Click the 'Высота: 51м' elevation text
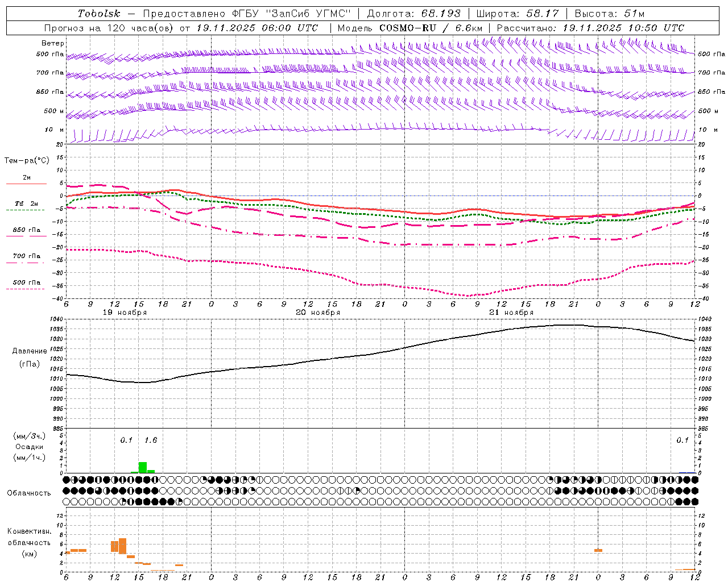Image resolution: width=728 pixels, height=582 pixels. 610,14
